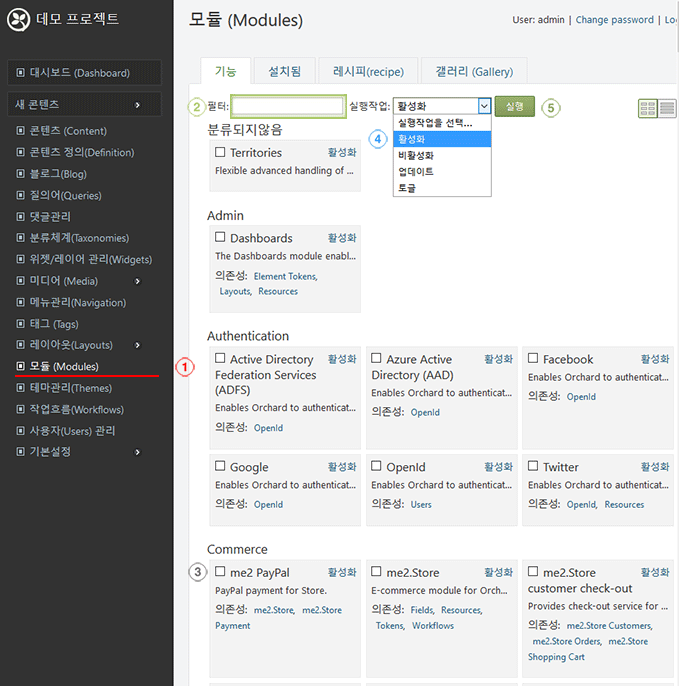Select the me2 PayPal checkbox
The height and width of the screenshot is (686, 679).
[x=220, y=571]
